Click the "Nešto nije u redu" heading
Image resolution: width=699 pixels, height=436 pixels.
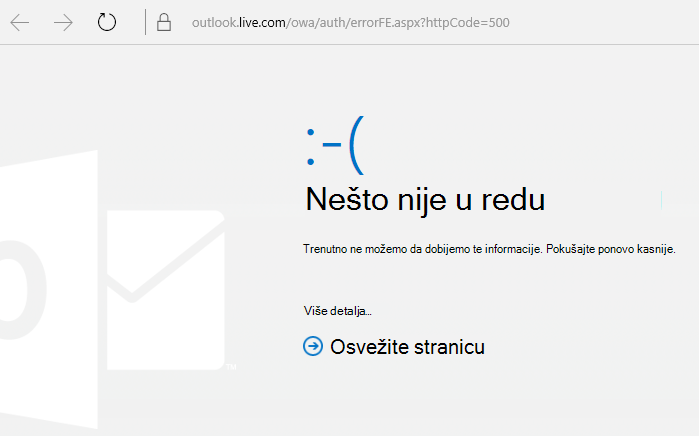(425, 200)
